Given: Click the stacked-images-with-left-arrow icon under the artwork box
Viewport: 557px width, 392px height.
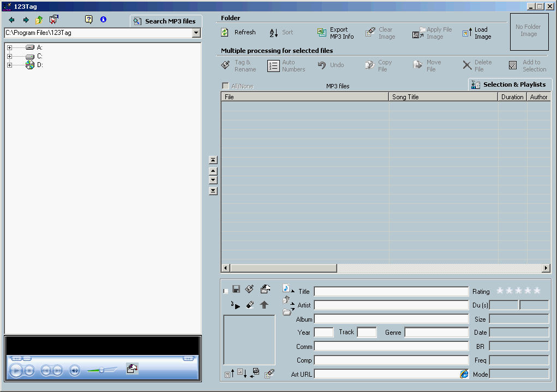Looking at the screenshot, I should (254, 373).
